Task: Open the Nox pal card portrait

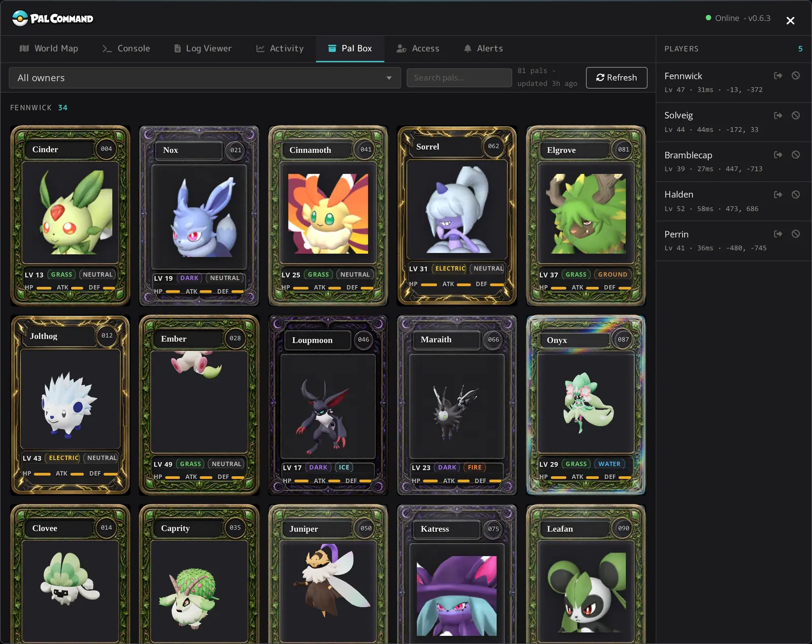Action: coord(199,216)
